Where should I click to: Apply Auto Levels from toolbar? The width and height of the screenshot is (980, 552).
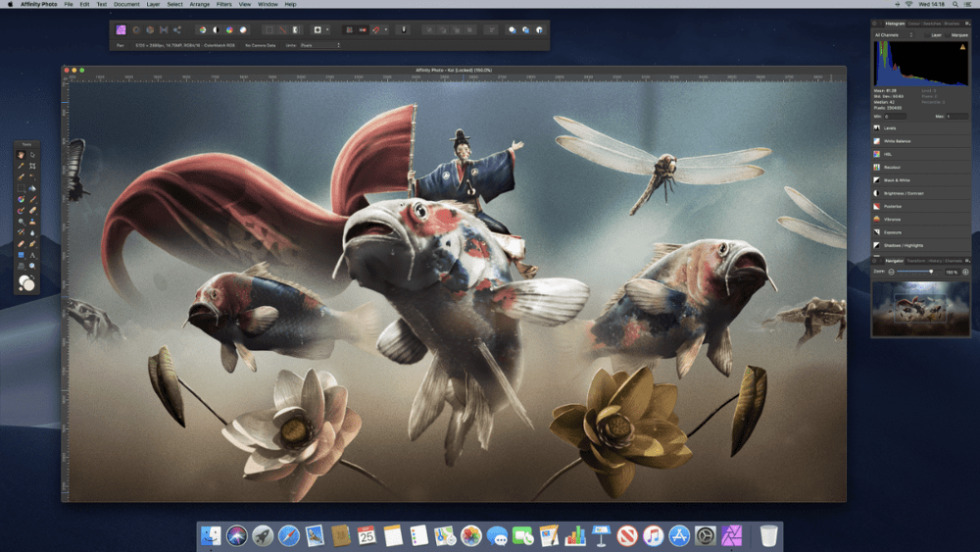click(x=202, y=29)
